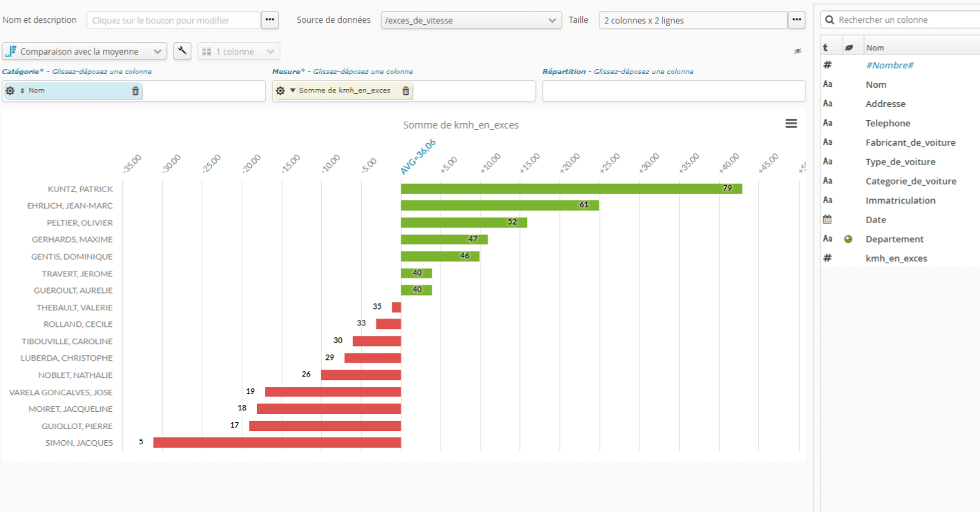Screen dimensions: 980x512
Task: Click gear icon on Somme de kmh_en_exces chip
Action: click(280, 91)
